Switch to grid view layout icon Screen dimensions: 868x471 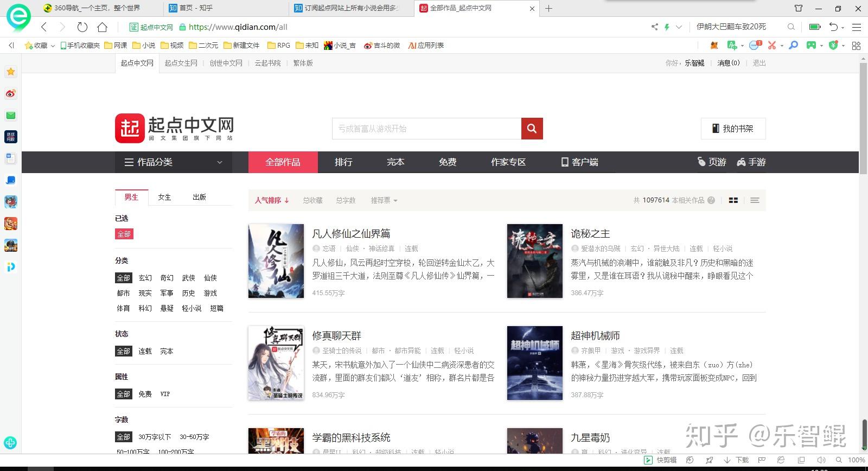[733, 200]
